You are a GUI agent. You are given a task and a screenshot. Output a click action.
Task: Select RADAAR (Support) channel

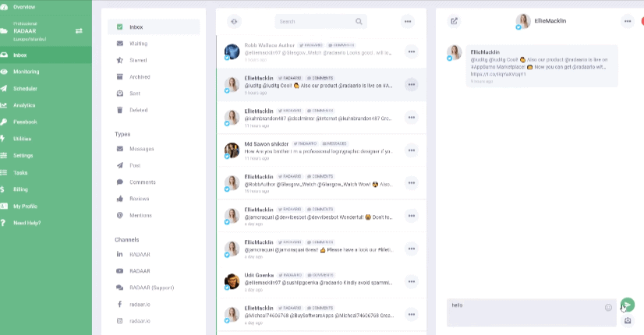tap(151, 287)
